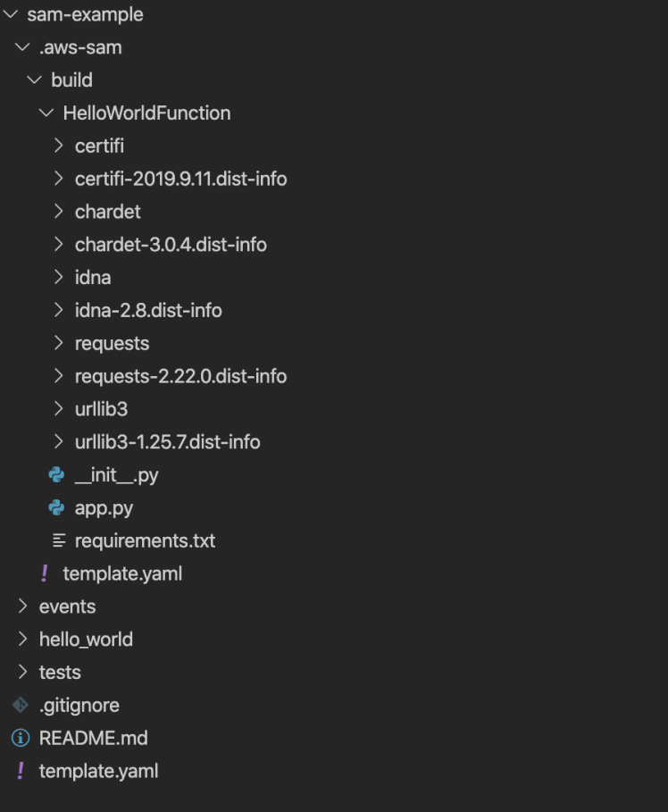This screenshot has width=668, height=812.
Task: Click the YAML icon of nested template.yaml
Action: click(x=44, y=573)
